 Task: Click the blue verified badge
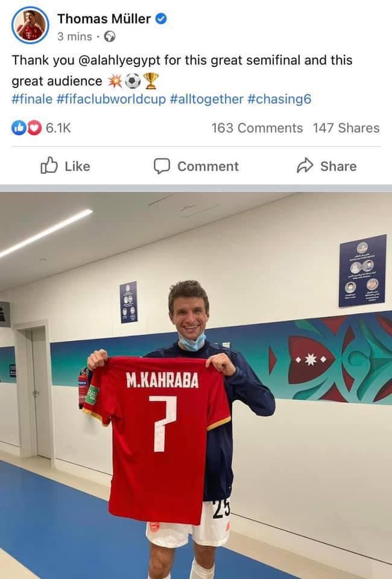click(x=160, y=19)
